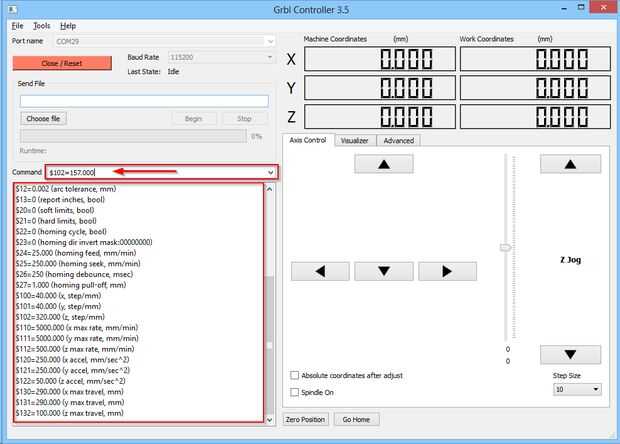Enable the Spindle On checkbox
Screen dimensions: 620x444
[x=295, y=392]
